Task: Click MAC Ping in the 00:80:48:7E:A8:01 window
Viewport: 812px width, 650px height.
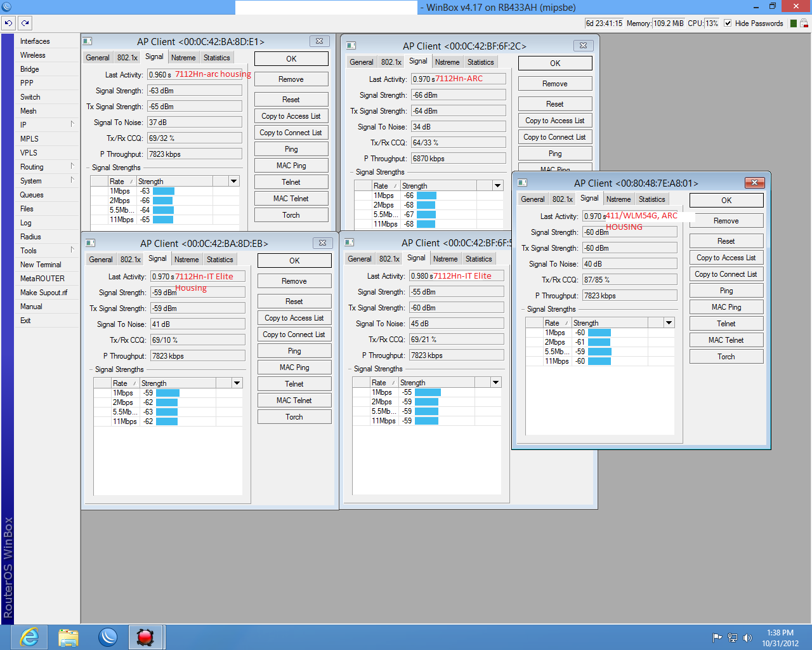Action: point(726,307)
